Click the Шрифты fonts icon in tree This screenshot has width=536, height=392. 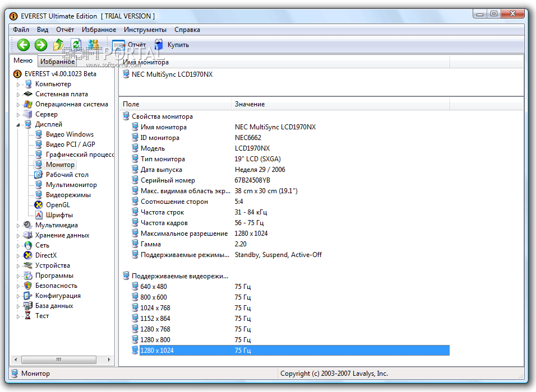click(x=38, y=215)
